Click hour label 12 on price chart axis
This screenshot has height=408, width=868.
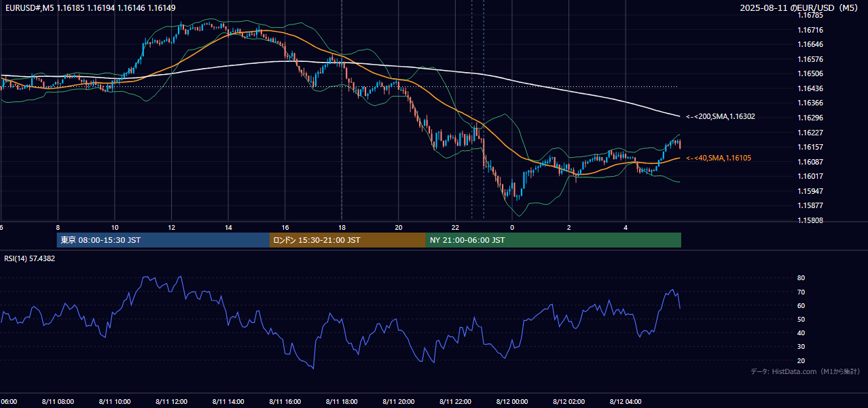click(x=171, y=228)
